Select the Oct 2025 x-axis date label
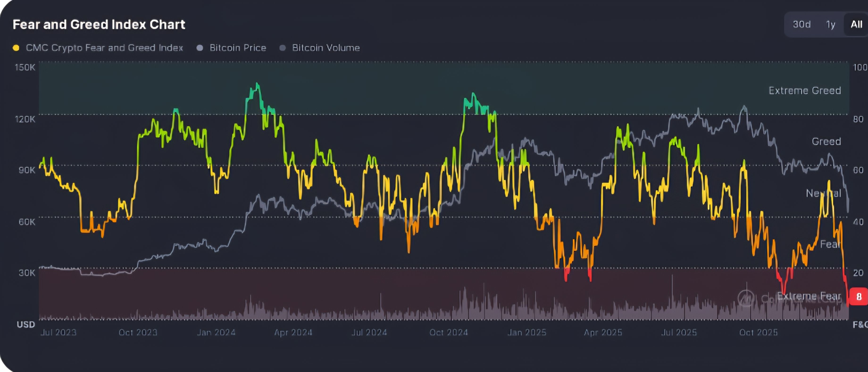 pyautogui.click(x=758, y=332)
